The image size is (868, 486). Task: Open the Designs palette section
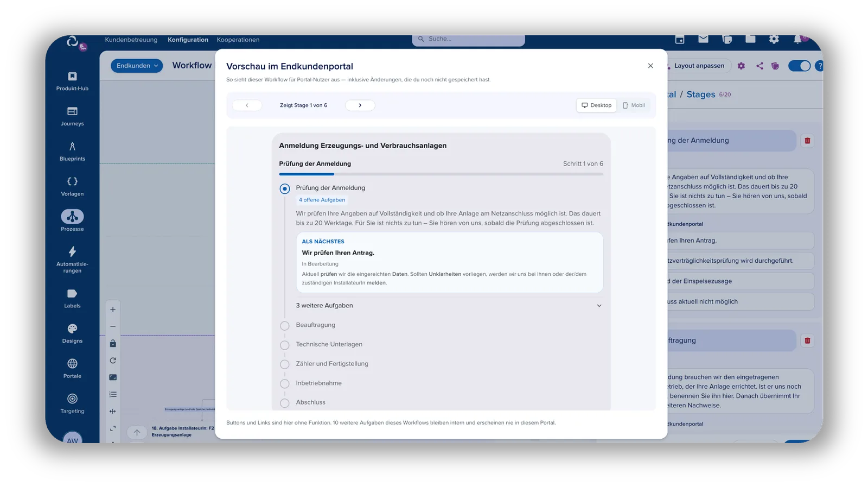[x=72, y=333]
